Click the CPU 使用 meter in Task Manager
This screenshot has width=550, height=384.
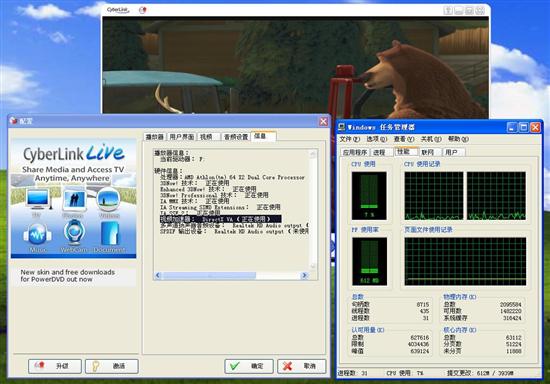coord(369,196)
